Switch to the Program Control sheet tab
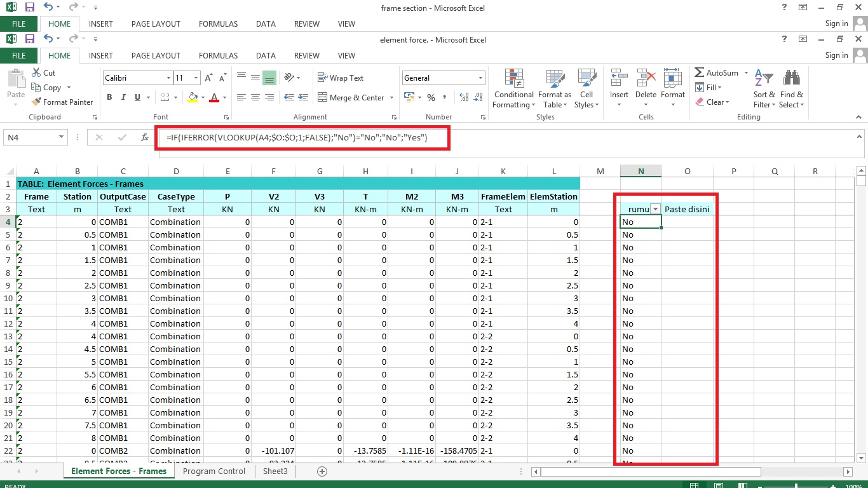868x488 pixels. (214, 471)
